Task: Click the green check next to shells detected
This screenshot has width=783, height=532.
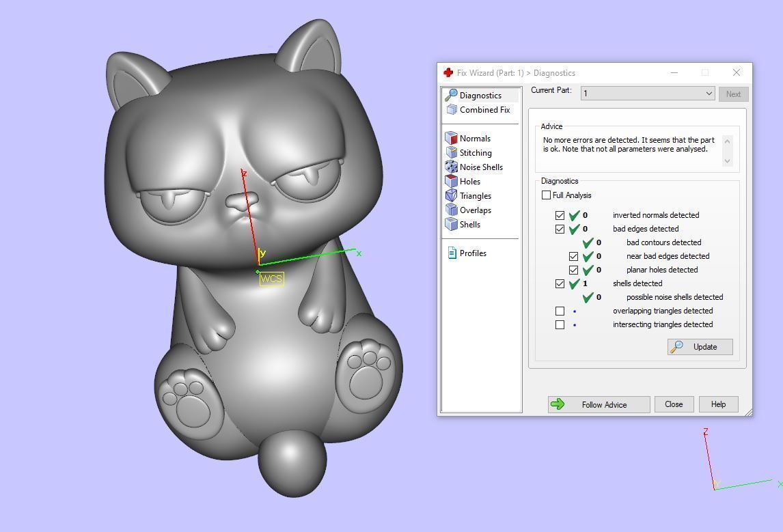Action: [574, 283]
